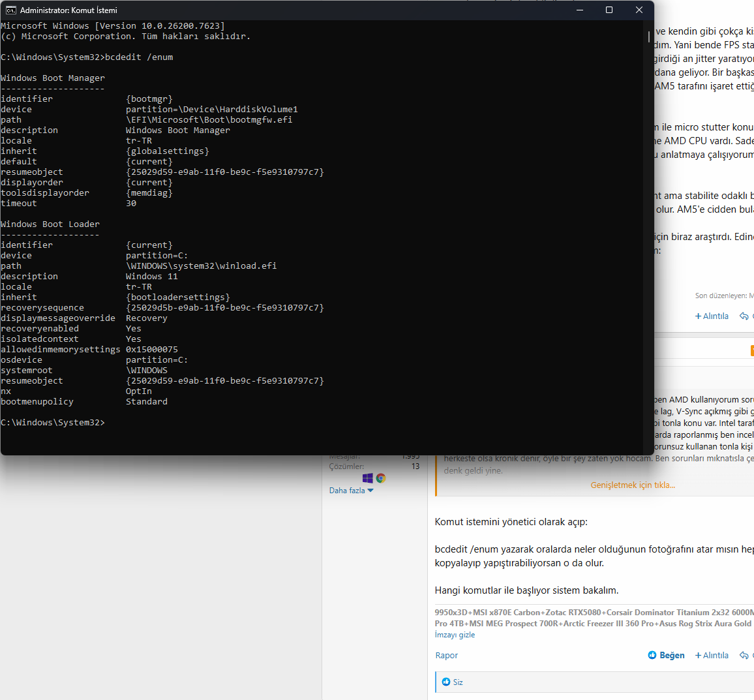Click forum text 'Hangi komutlar ile başlıyor sistem bakalım.'
The image size is (754, 700).
526,590
